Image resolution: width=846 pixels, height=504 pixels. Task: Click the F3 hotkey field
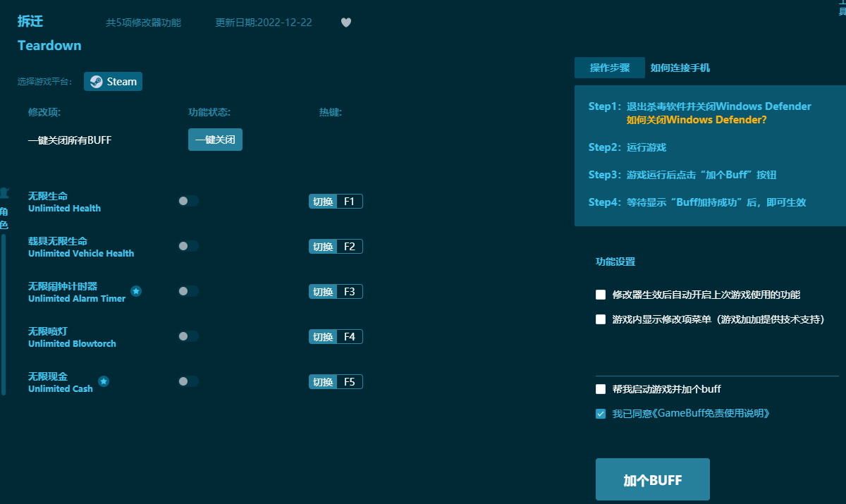[x=350, y=292]
